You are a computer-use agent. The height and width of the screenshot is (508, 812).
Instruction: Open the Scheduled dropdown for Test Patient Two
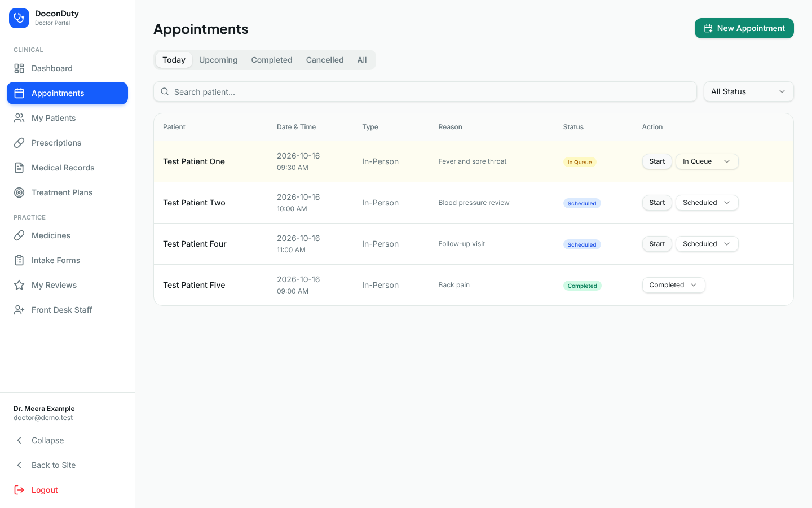[x=707, y=203]
